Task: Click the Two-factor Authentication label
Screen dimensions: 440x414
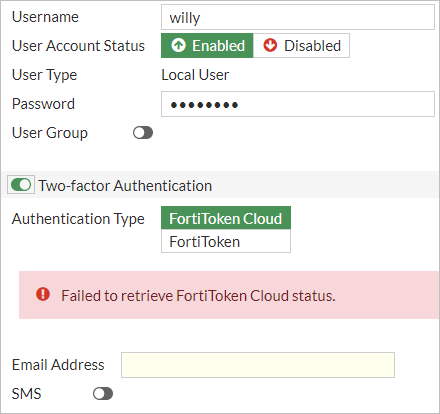Action: coord(125,186)
